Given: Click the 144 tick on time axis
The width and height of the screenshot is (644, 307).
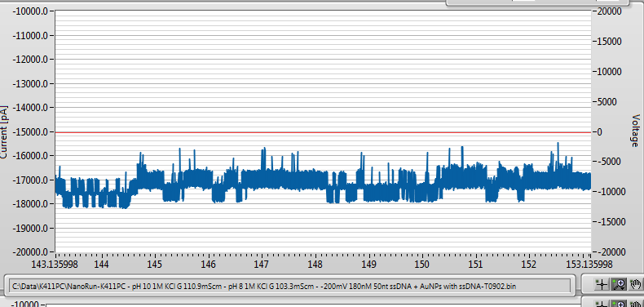Looking at the screenshot, I should (x=101, y=265).
